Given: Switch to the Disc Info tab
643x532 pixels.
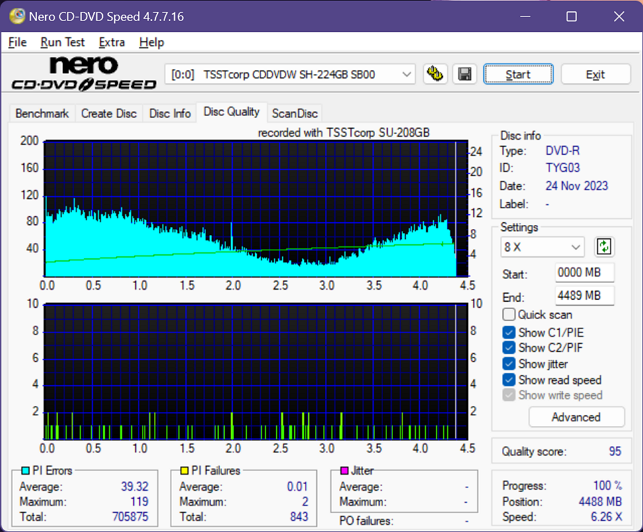Looking at the screenshot, I should click(x=170, y=113).
